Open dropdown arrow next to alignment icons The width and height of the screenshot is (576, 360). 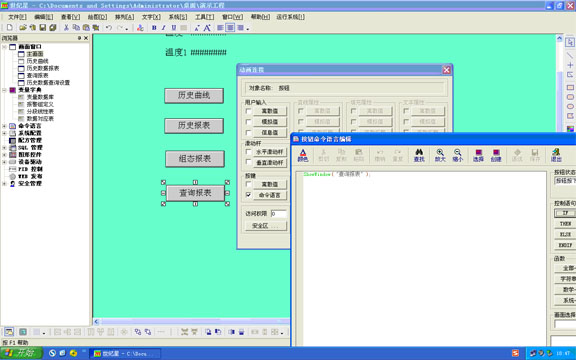coord(248,28)
